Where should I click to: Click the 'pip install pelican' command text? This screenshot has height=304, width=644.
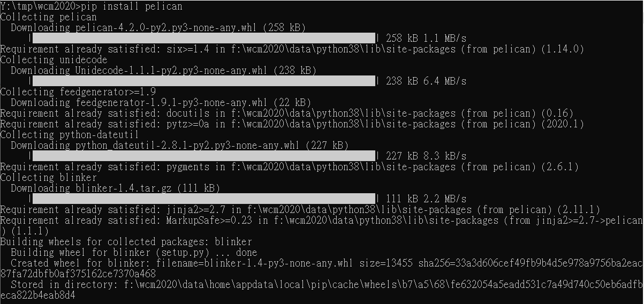[x=132, y=6]
